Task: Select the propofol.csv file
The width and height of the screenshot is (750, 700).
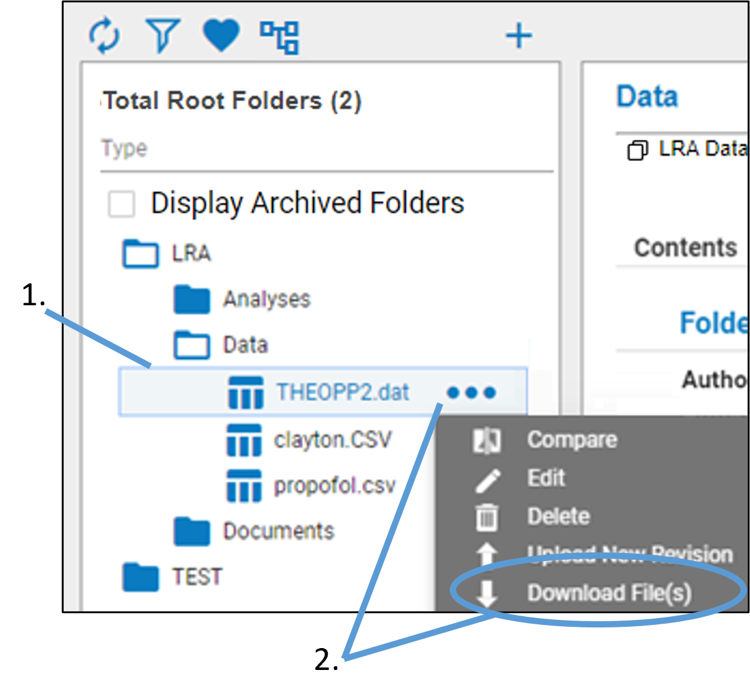Action: [335, 485]
